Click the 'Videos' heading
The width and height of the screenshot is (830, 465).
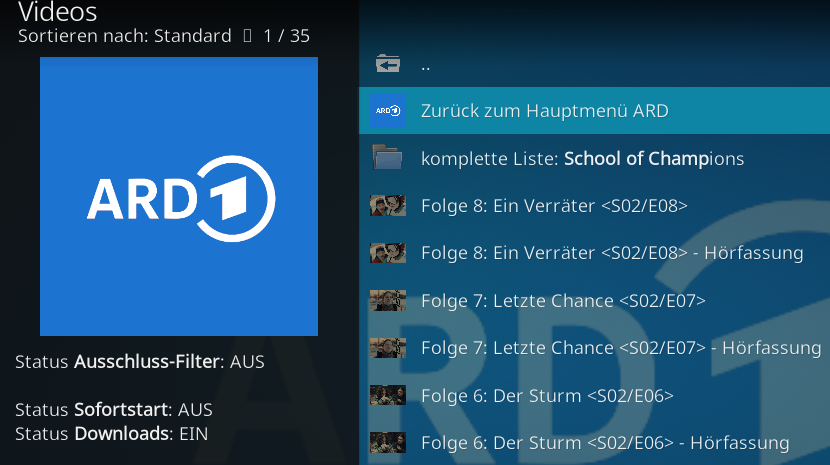point(57,12)
